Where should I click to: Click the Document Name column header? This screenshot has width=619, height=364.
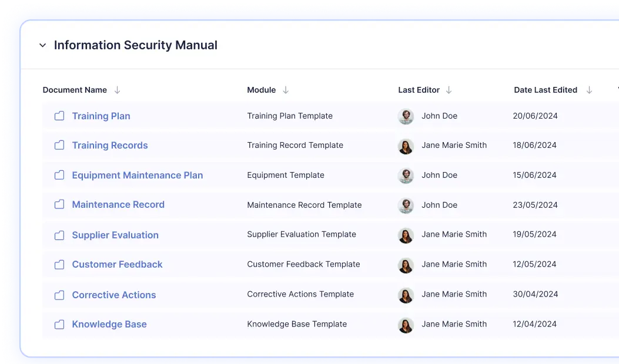click(75, 90)
